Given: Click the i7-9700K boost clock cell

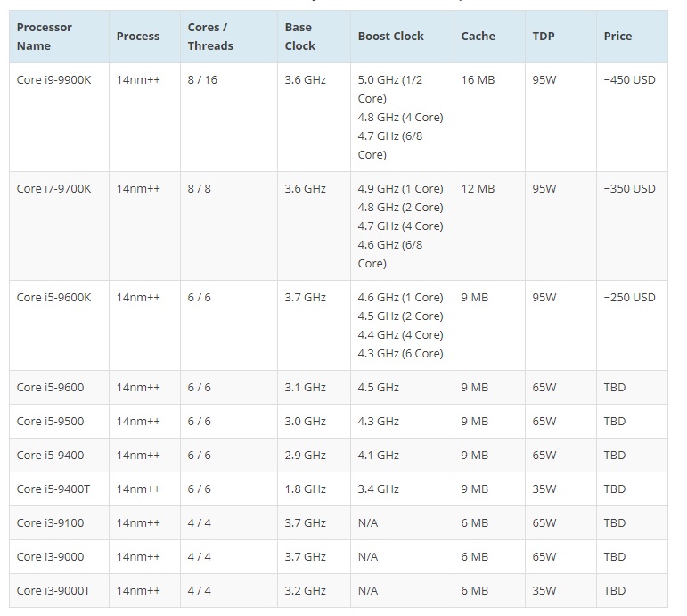Looking at the screenshot, I should 402,226.
